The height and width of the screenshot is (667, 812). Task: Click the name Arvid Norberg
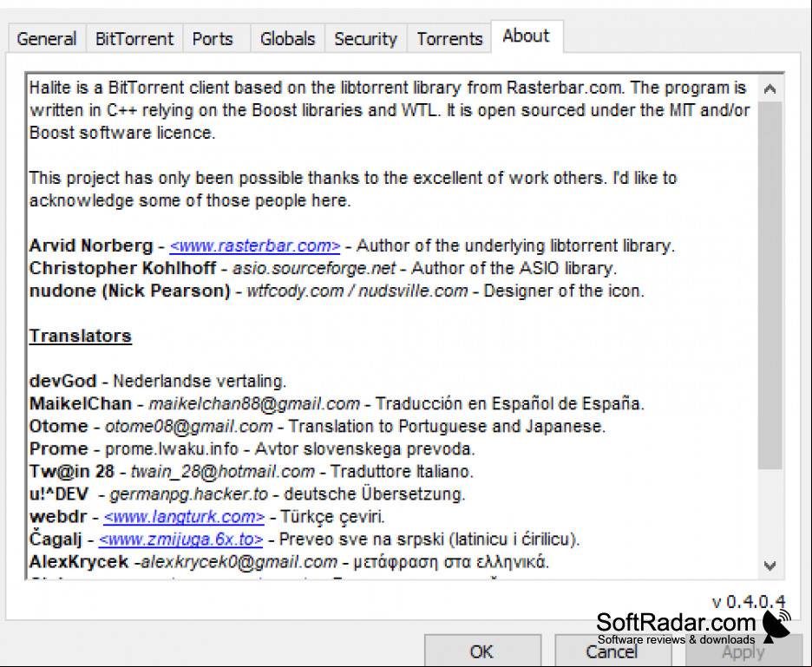(x=91, y=245)
